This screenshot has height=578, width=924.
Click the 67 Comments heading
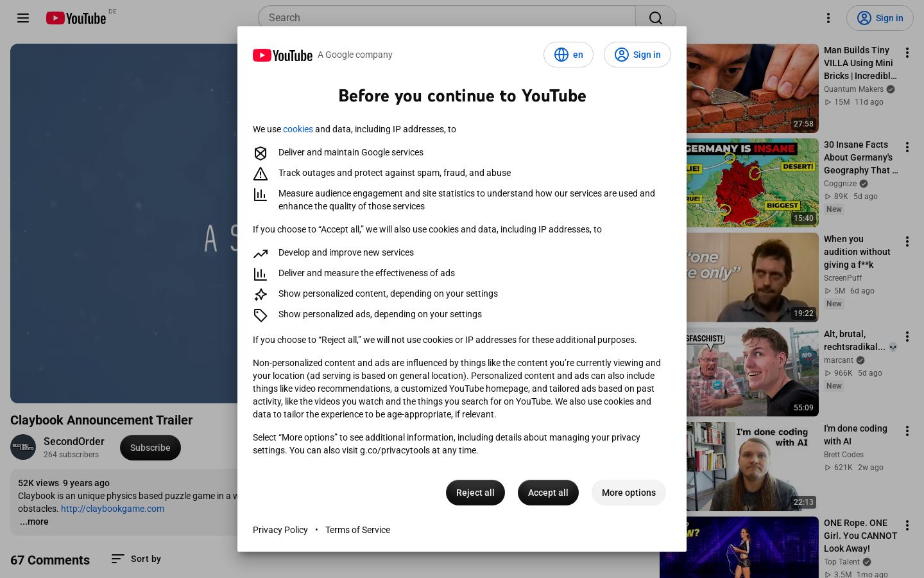click(x=50, y=560)
